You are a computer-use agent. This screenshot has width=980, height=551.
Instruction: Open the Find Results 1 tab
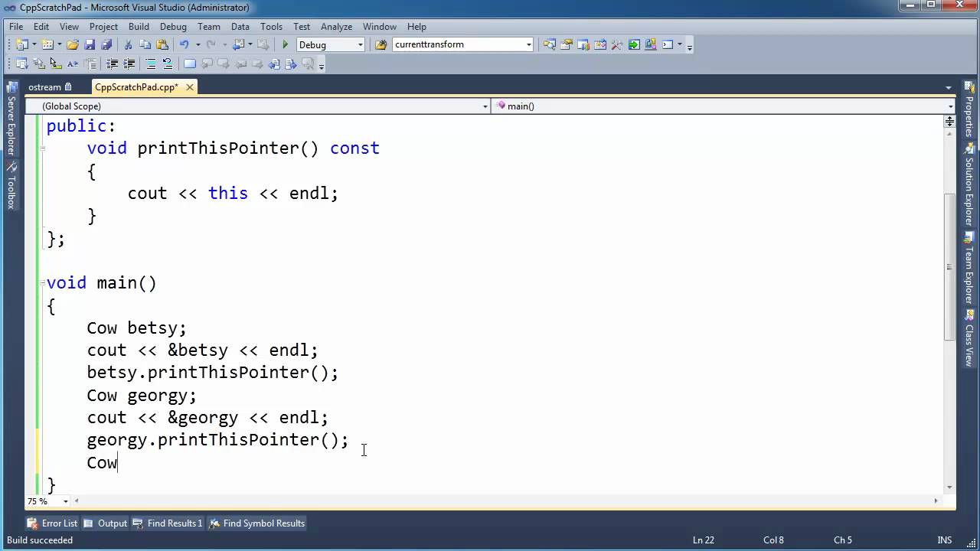tap(168, 523)
